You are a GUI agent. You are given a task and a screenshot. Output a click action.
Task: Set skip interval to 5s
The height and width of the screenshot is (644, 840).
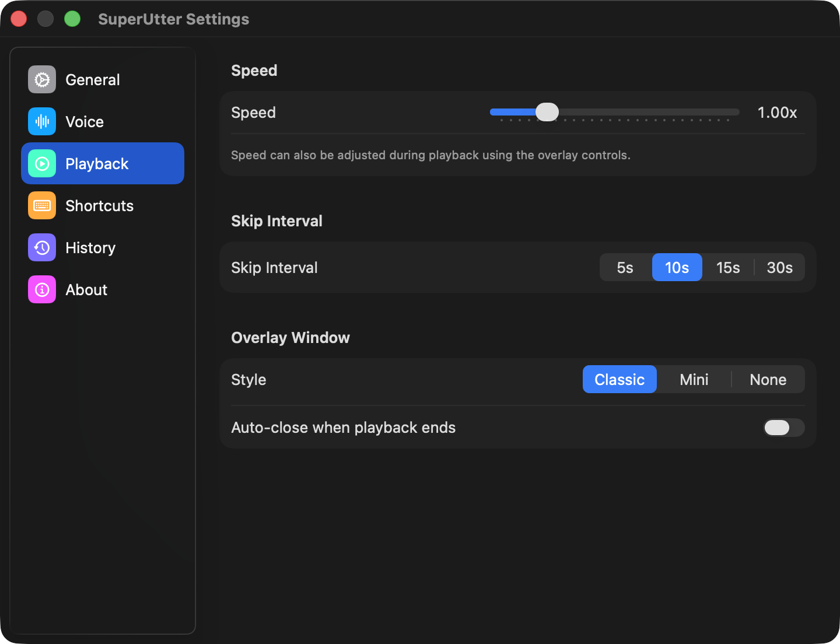625,267
